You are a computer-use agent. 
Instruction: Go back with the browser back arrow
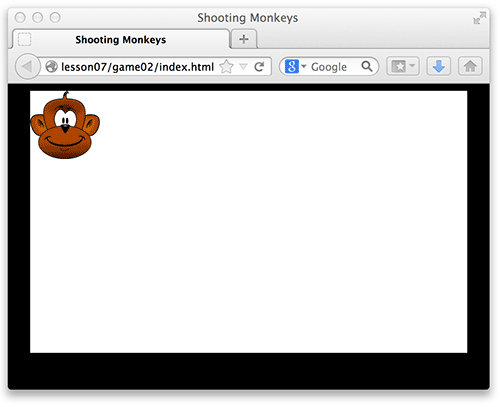(27, 67)
